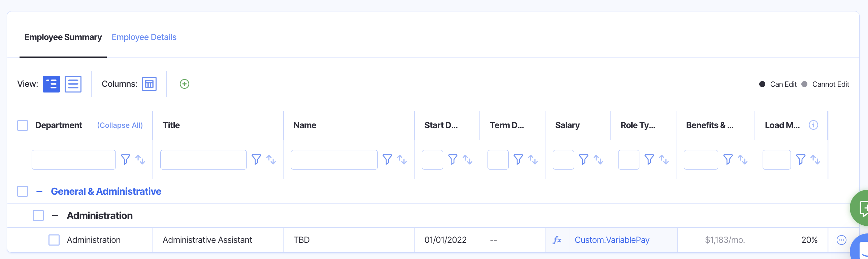The width and height of the screenshot is (868, 259).
Task: Switch to grouped tree view icon
Action: (51, 84)
